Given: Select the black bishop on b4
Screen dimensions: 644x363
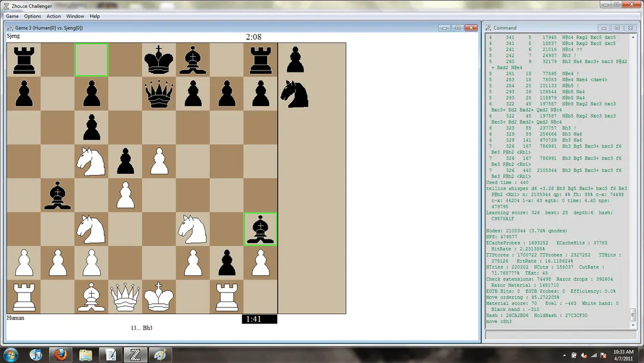Looking at the screenshot, I should tap(57, 195).
